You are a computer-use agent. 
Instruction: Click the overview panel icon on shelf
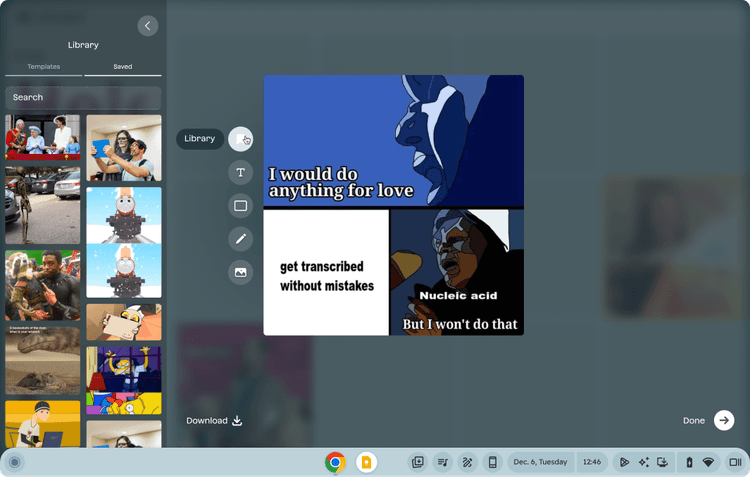click(x=735, y=462)
